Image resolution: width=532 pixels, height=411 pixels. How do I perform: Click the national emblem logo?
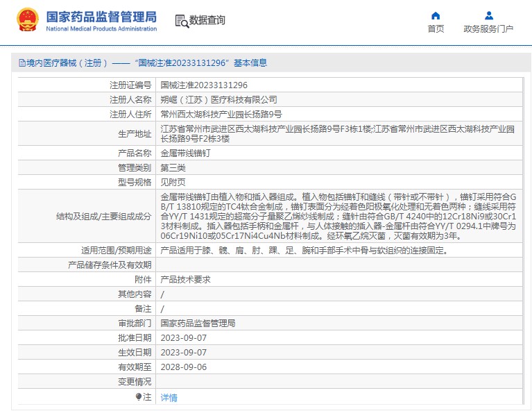pos(28,19)
